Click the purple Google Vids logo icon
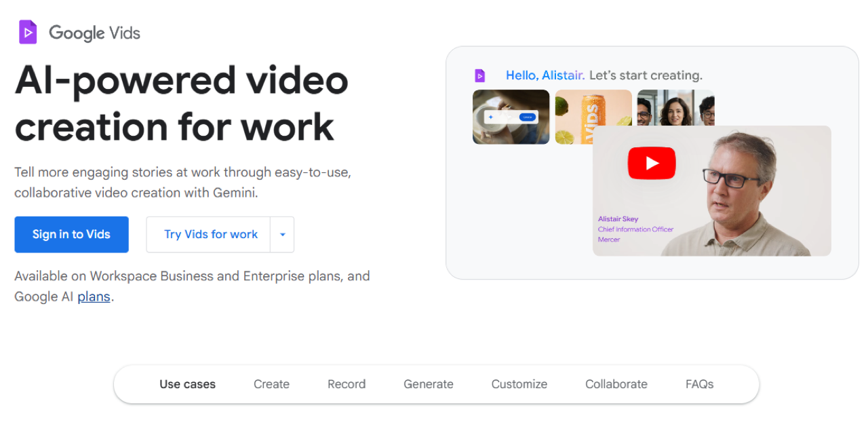The image size is (868, 431). (28, 32)
